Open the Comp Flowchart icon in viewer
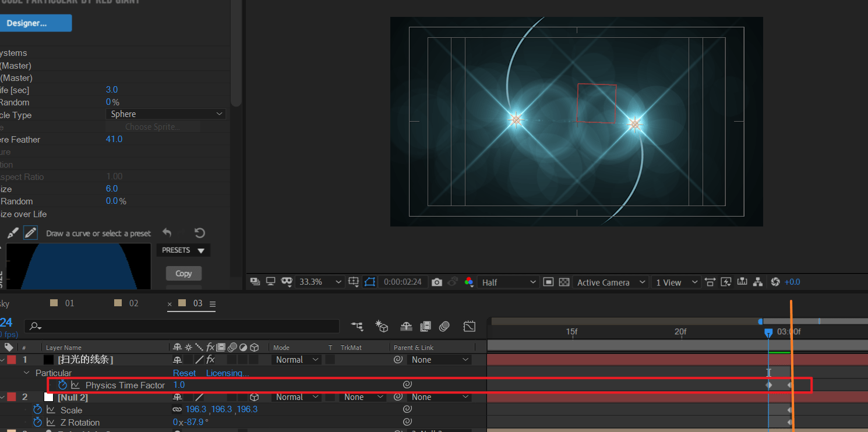This screenshot has width=868, height=432. tap(758, 282)
